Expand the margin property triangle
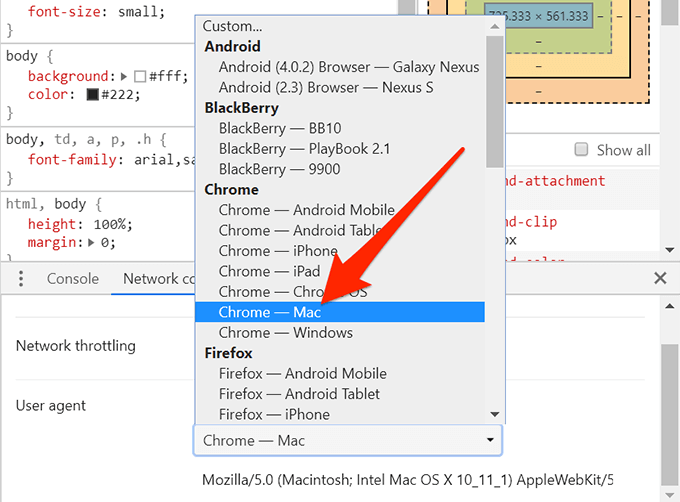The width and height of the screenshot is (680, 502). tap(91, 242)
